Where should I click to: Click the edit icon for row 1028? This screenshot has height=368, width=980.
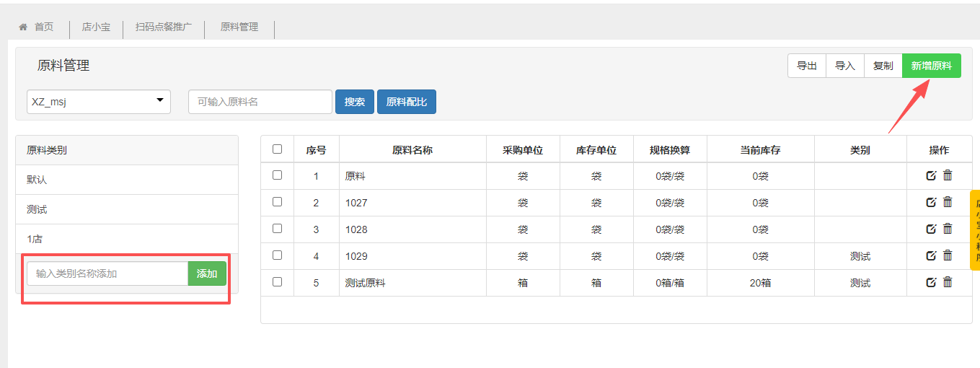931,229
